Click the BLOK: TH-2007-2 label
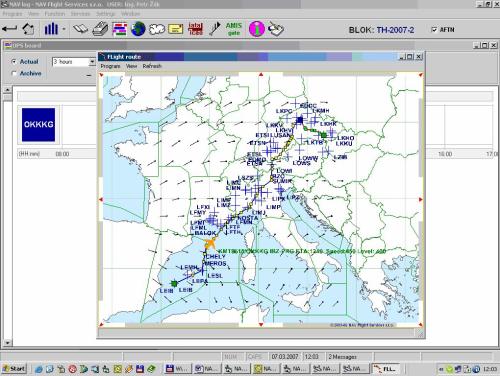Image resolution: width=500 pixels, height=376 pixels. pyautogui.click(x=381, y=30)
